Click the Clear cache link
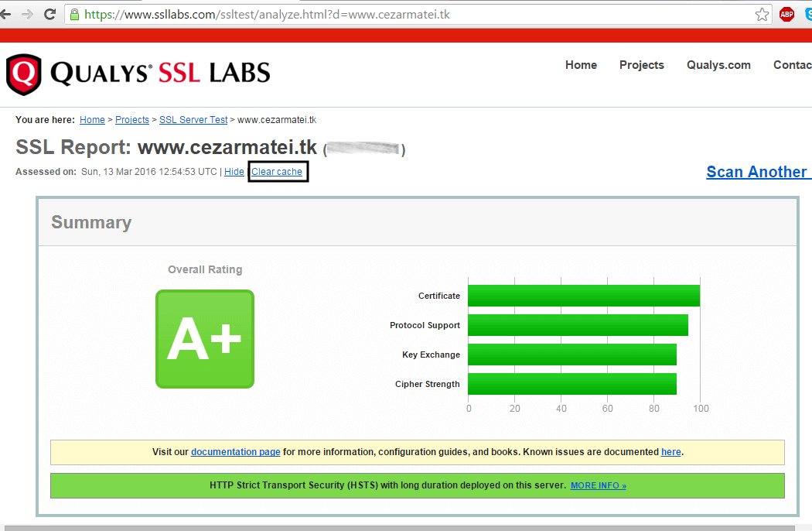 pos(277,172)
